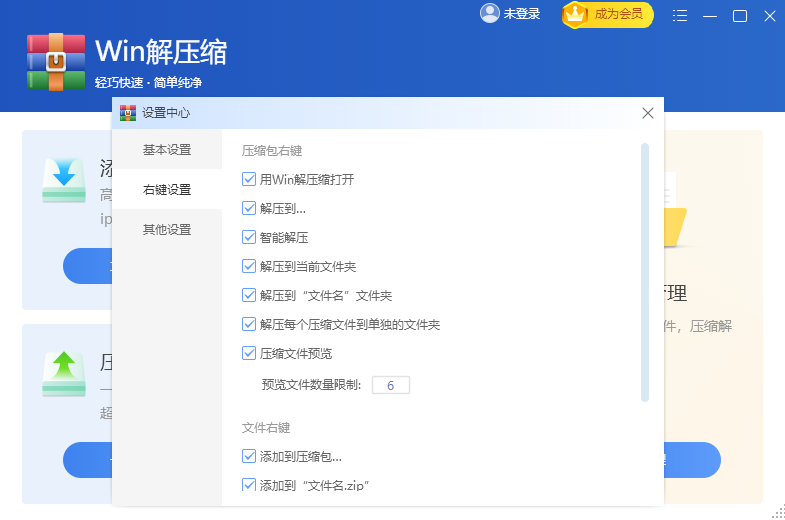
Task: Click the user avatar icon for 未登录
Action: [490, 14]
